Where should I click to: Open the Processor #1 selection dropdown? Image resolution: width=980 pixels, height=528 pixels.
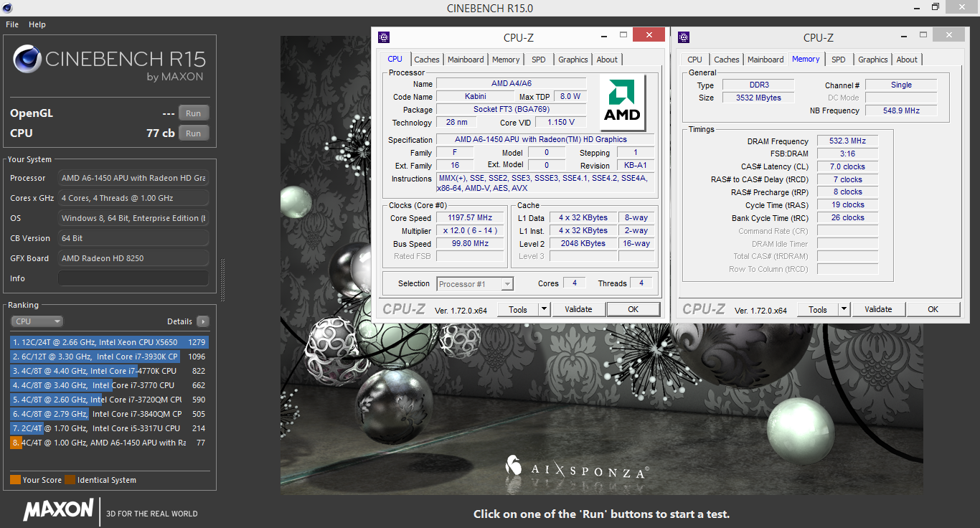pyautogui.click(x=475, y=284)
